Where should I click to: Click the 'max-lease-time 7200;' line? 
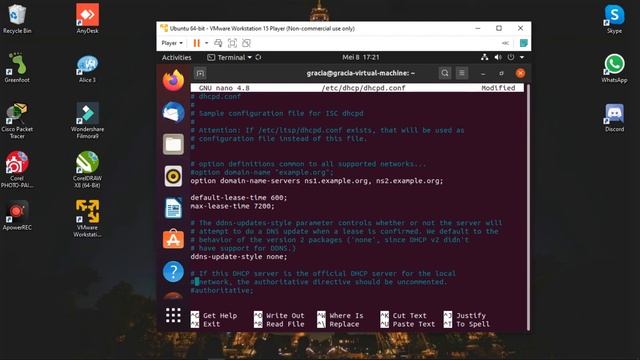coord(232,206)
